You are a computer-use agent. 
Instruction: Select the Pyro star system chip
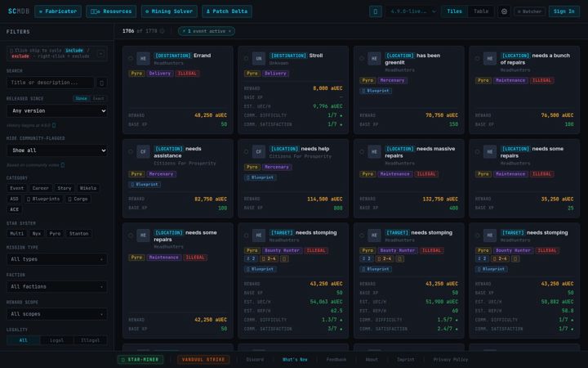click(55, 234)
